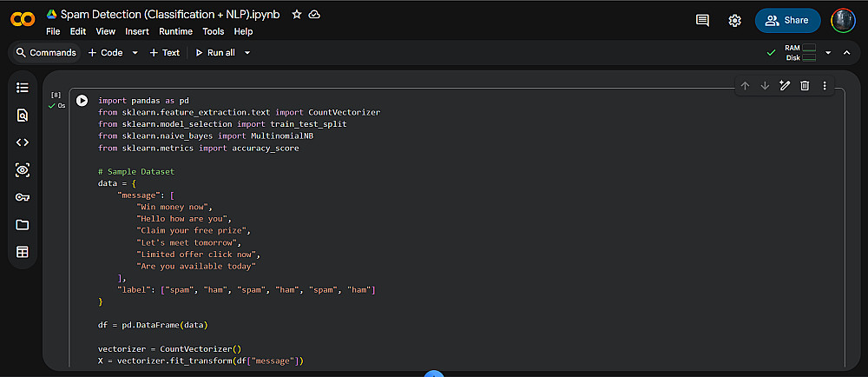Open the secrets key panel
868x377 pixels.
[23, 197]
